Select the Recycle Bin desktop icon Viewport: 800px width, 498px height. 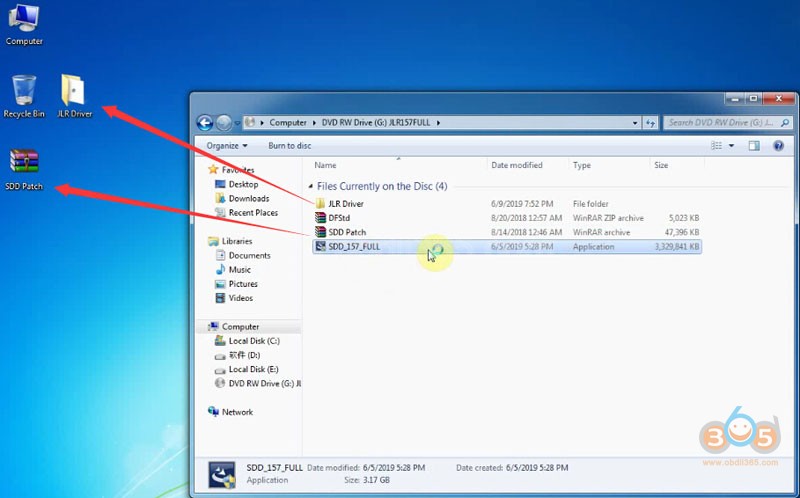(x=23, y=96)
